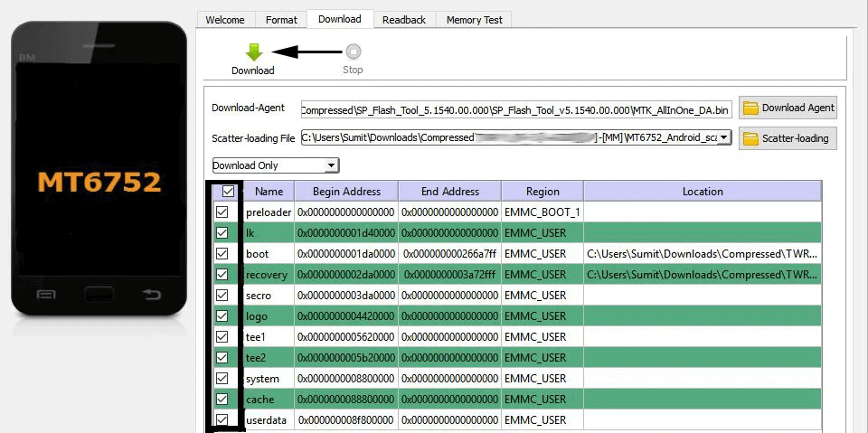Toggle the select-all checkbox in table header
Viewport: 868px width, 433px height.
pos(228,192)
